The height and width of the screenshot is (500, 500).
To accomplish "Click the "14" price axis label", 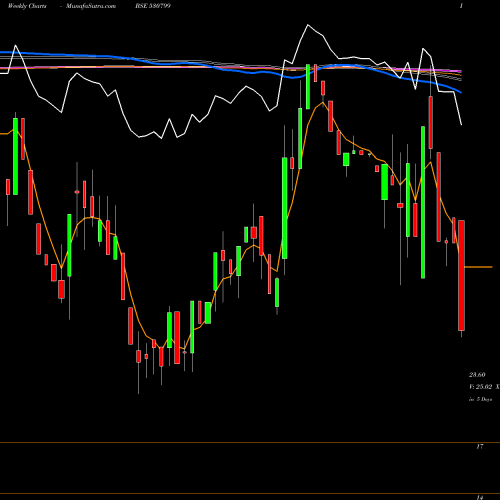I will 480,497.
